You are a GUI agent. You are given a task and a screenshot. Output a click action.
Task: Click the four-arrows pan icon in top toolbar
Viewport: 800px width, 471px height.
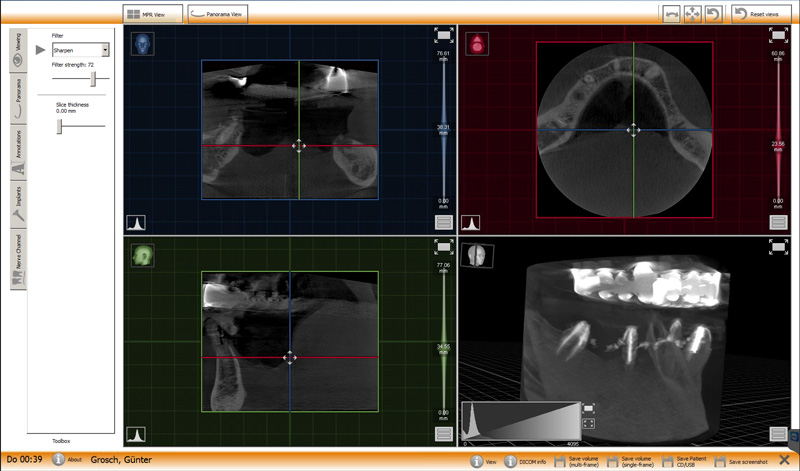[x=694, y=14]
